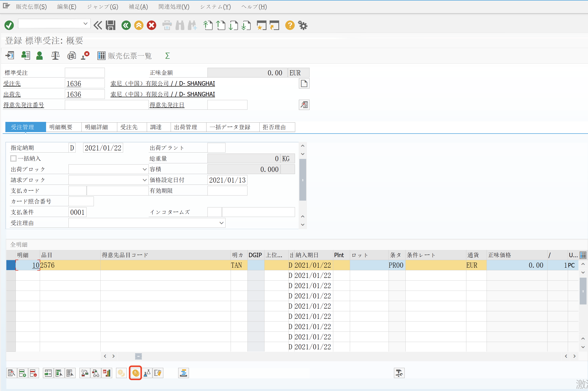
Task: Open pricing conditions with the highlighted coins icon
Action: pyautogui.click(x=135, y=373)
